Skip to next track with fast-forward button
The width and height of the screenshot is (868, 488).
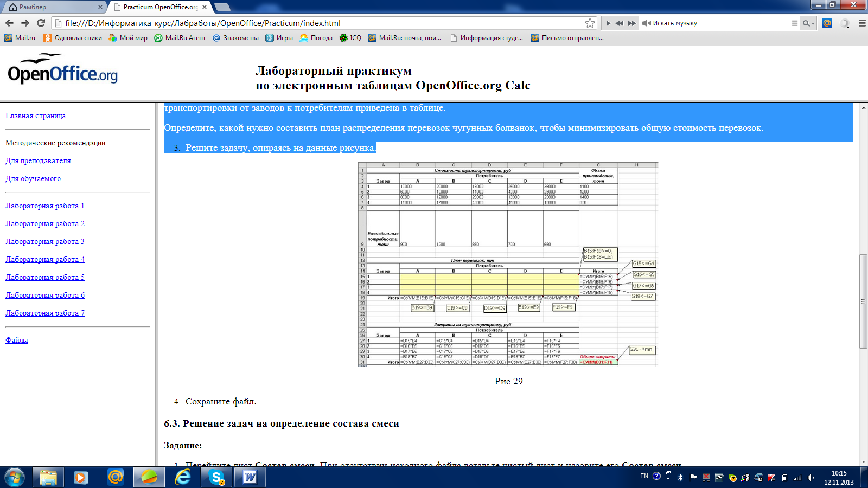pos(632,23)
